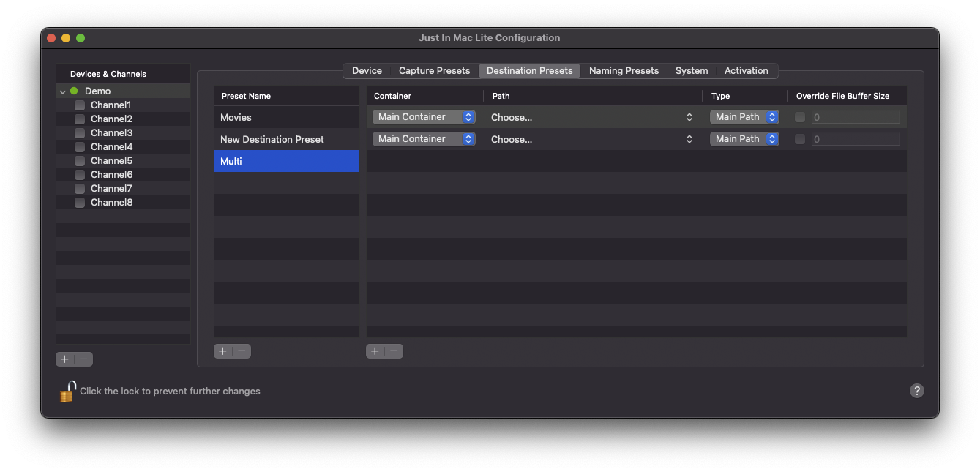Open the second row Main Container dropdown

[x=424, y=139]
